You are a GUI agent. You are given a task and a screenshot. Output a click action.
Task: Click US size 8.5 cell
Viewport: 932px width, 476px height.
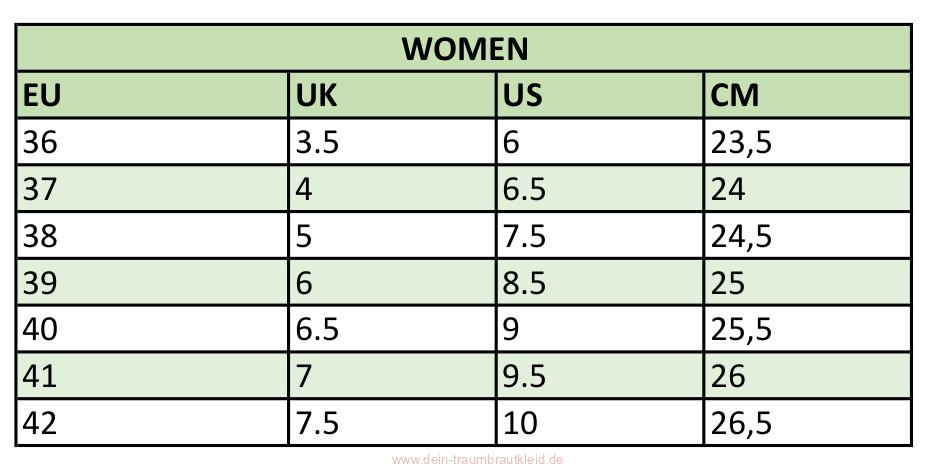click(x=600, y=282)
